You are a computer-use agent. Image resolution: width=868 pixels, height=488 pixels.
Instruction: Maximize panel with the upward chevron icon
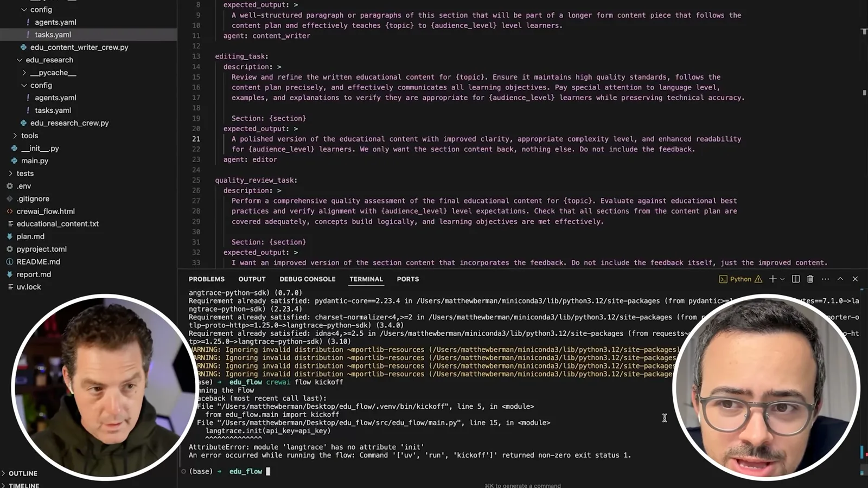coord(840,279)
